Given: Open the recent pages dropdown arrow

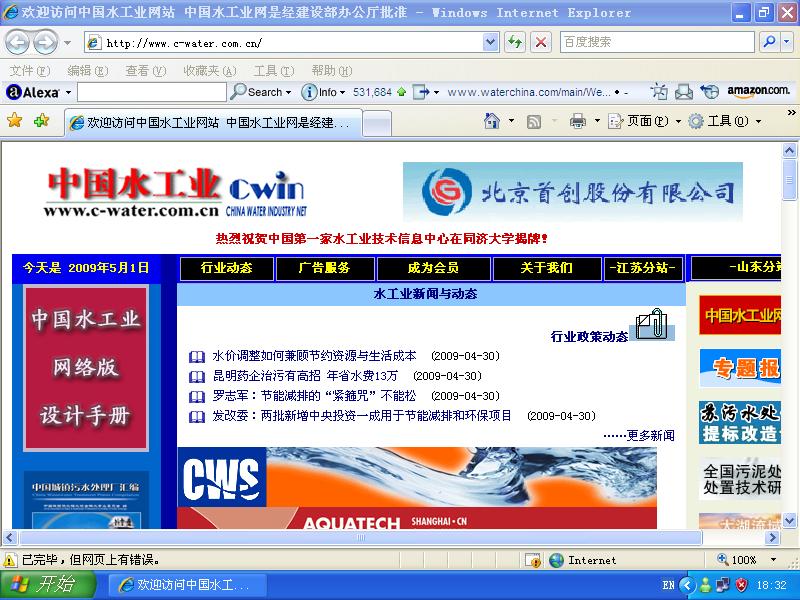Looking at the screenshot, I should pos(67,43).
